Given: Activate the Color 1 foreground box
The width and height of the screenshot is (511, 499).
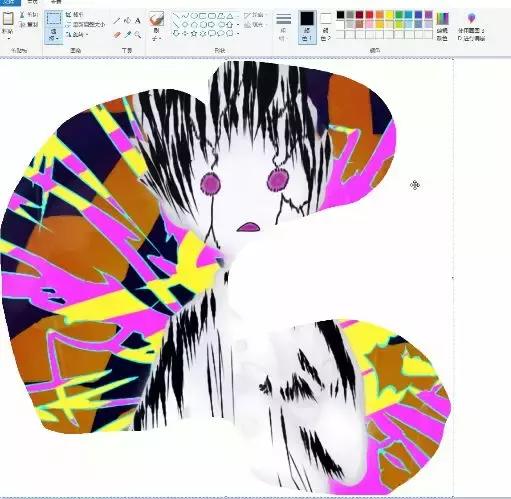Looking at the screenshot, I should (307, 27).
